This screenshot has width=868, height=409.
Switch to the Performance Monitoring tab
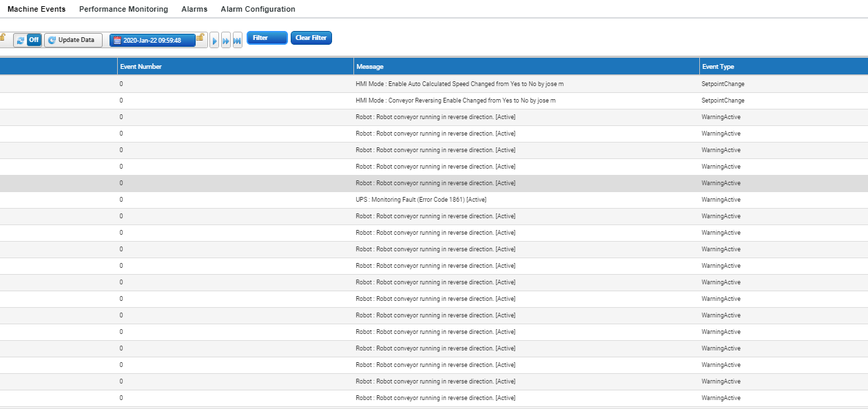click(123, 9)
